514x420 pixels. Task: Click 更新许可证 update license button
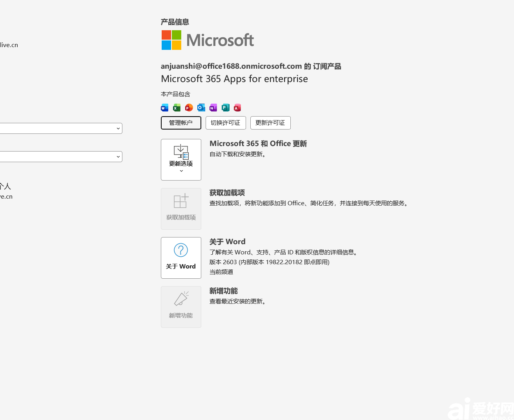pyautogui.click(x=270, y=123)
